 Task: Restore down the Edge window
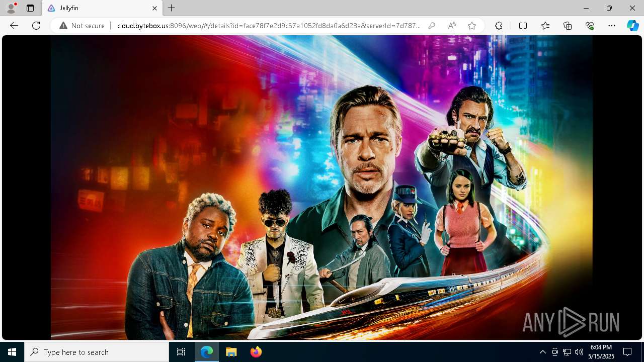coord(609,8)
